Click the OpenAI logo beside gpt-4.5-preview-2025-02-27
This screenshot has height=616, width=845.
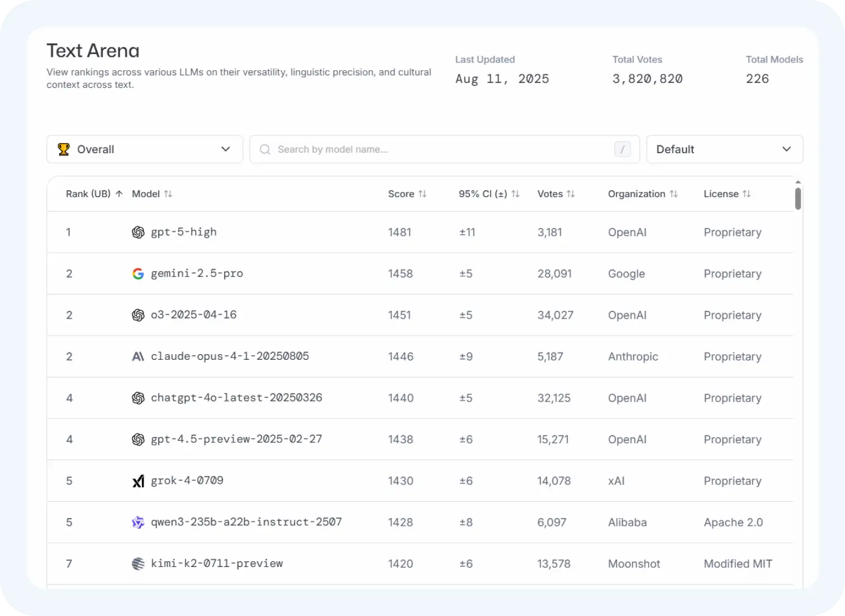[x=138, y=440]
